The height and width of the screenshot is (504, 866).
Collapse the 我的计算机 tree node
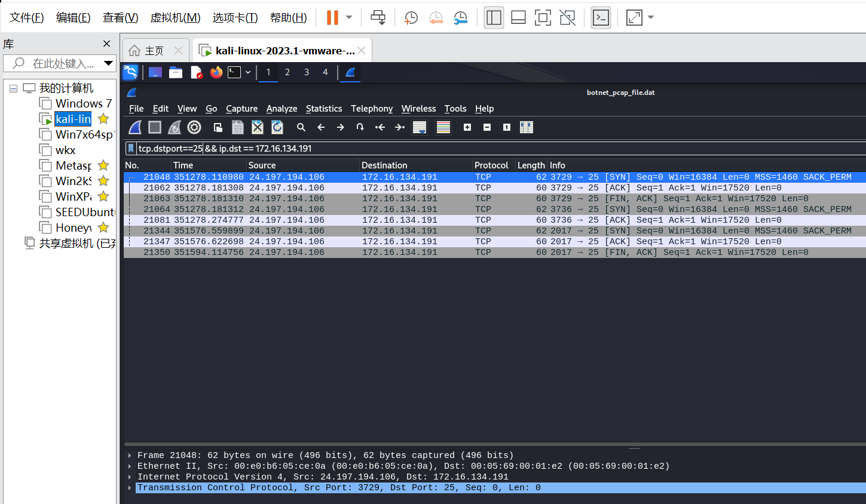pyautogui.click(x=13, y=88)
